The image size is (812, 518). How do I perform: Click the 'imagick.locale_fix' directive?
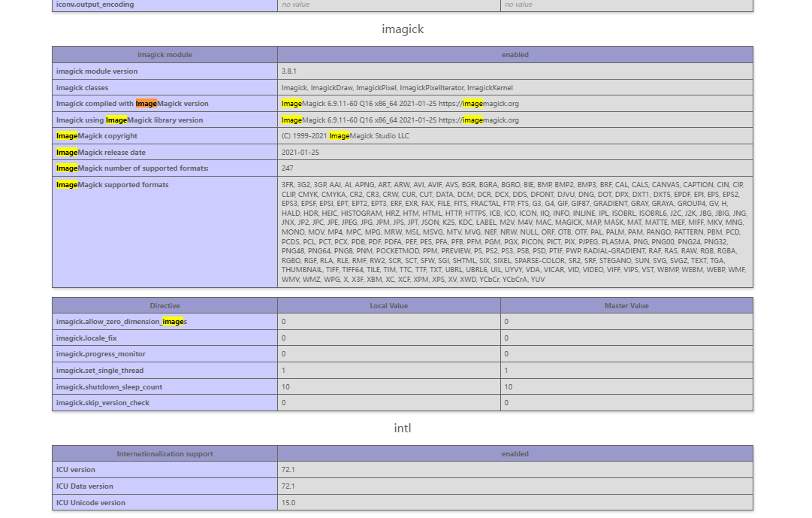coord(86,338)
